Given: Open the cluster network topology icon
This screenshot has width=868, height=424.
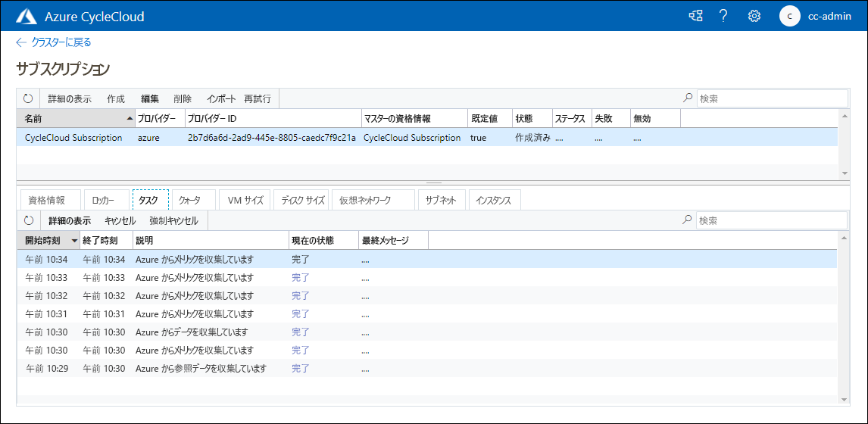Looking at the screenshot, I should pyautogui.click(x=695, y=16).
